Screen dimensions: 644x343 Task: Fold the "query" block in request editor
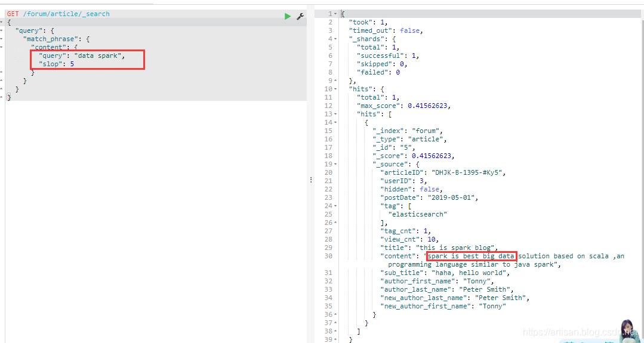click(x=2, y=30)
